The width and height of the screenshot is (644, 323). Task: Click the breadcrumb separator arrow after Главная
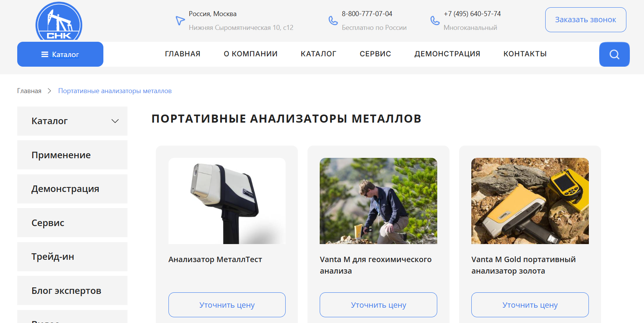[49, 91]
